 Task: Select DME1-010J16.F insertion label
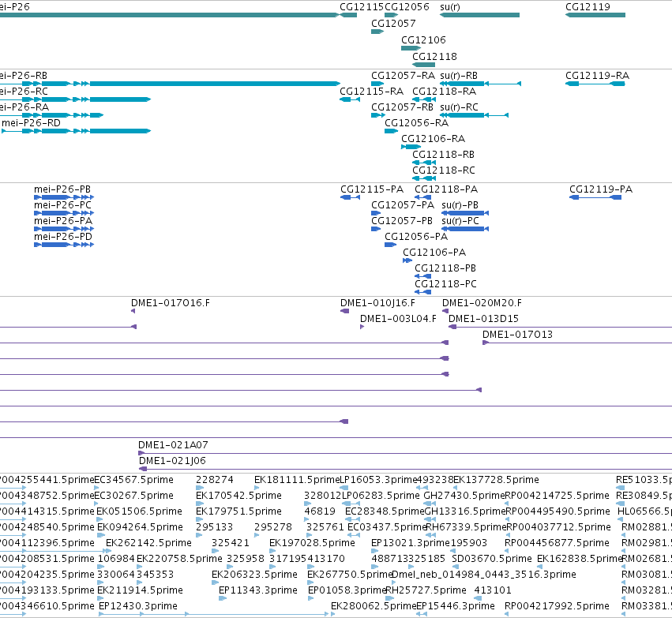[x=378, y=303]
